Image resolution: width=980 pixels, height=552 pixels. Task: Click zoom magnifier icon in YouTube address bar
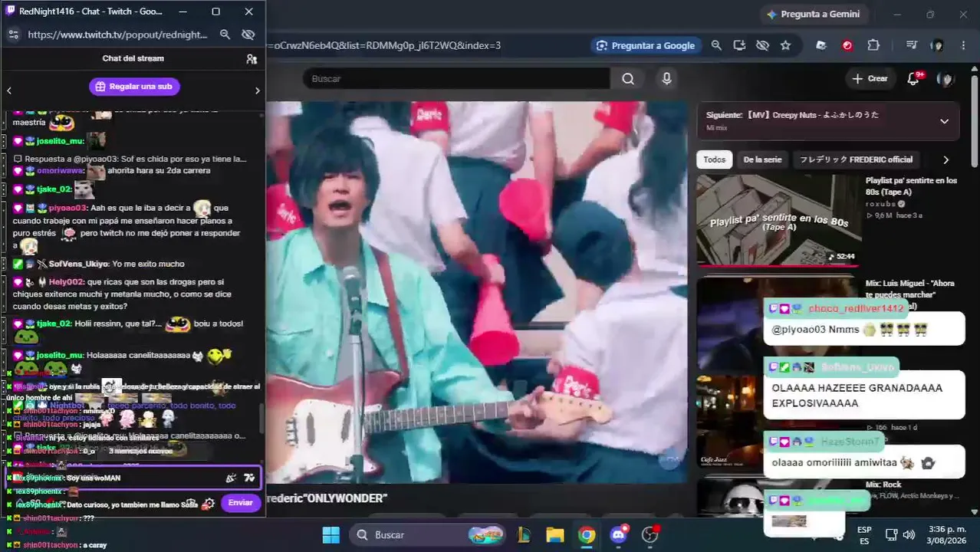coord(716,45)
